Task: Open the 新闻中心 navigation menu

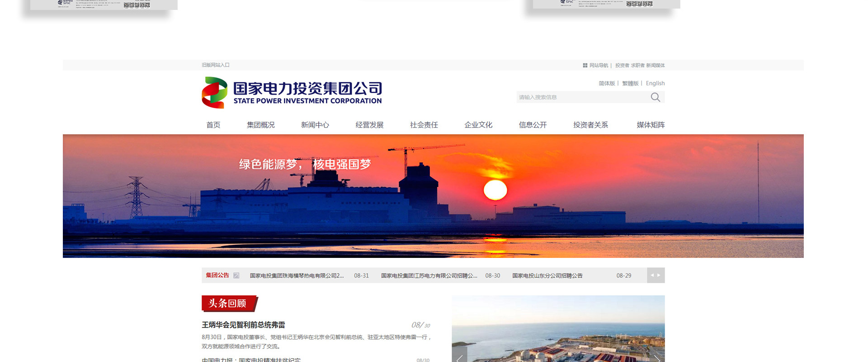Action: pos(315,125)
